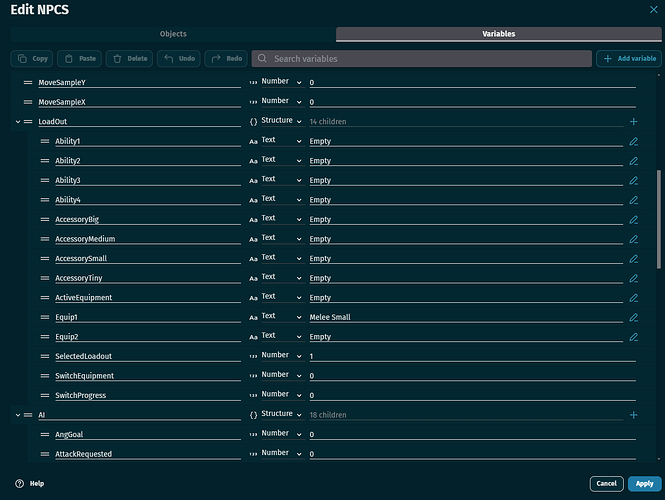Viewport: 665px width, 500px height.
Task: Edit AccessoryBig value with pencil icon
Action: (633, 219)
